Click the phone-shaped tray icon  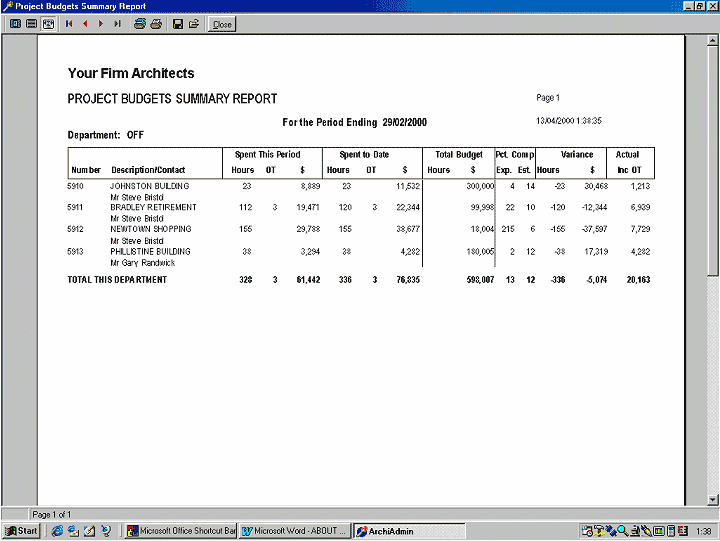671,531
